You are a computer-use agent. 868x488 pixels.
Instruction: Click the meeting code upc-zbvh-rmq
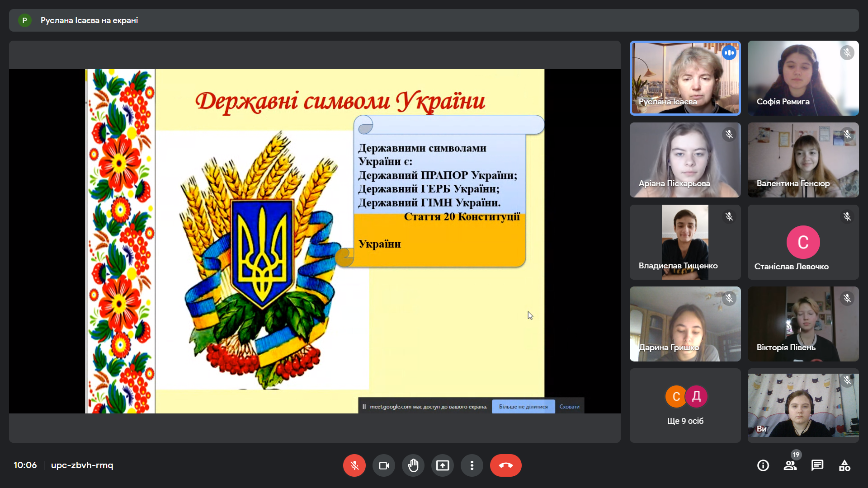click(82, 465)
